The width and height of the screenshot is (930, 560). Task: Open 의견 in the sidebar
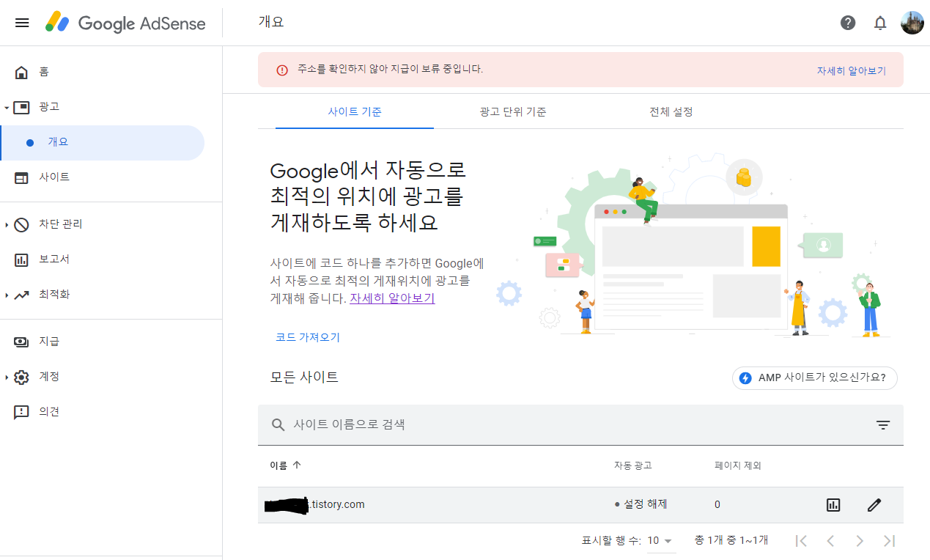click(49, 412)
